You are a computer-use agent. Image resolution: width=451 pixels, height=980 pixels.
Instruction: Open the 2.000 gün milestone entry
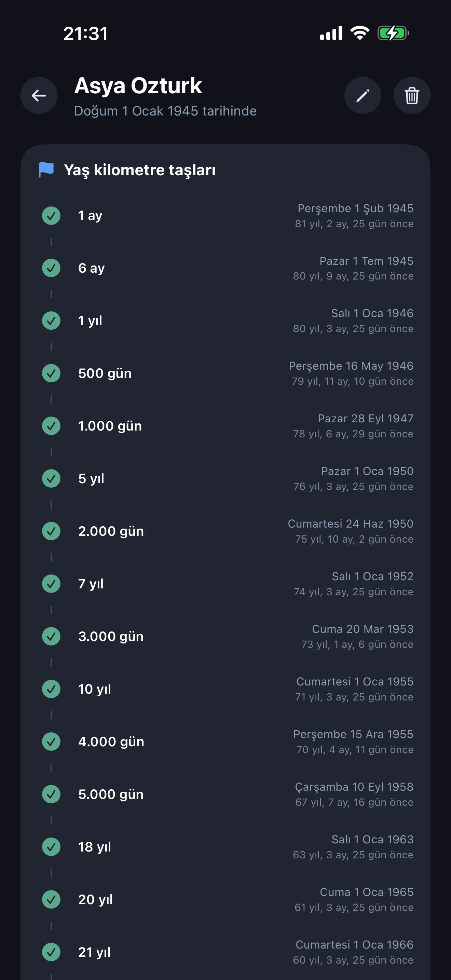point(111,531)
